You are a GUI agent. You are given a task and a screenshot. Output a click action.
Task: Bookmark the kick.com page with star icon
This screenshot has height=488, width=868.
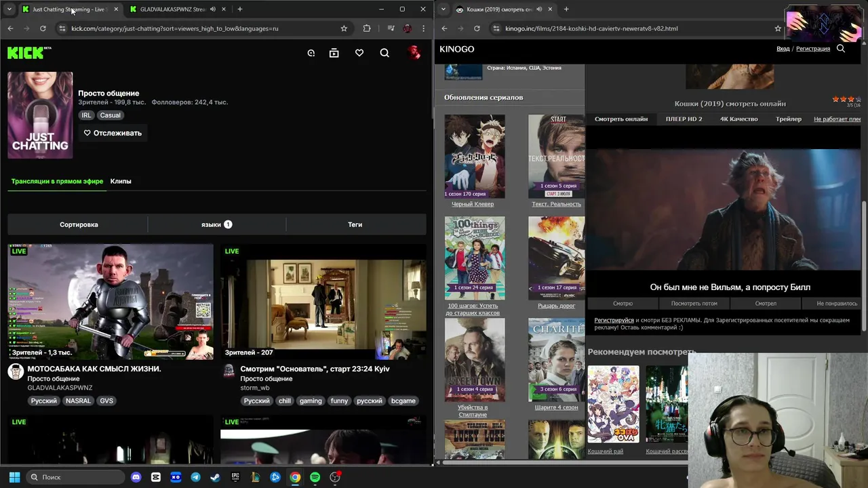344,28
